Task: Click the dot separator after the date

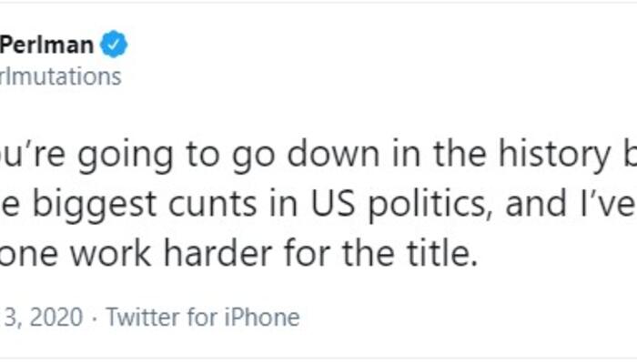Action: coord(95,318)
